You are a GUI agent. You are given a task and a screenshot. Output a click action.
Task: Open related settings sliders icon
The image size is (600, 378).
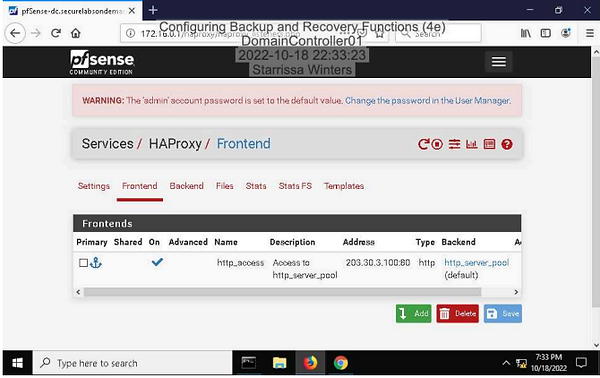click(x=454, y=144)
